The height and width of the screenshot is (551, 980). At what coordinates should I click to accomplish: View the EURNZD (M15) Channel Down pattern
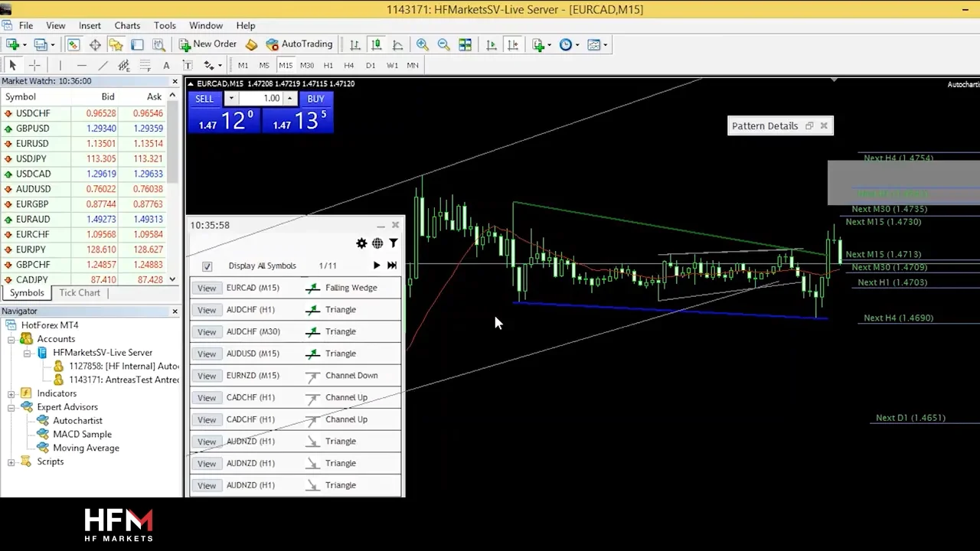coord(207,376)
